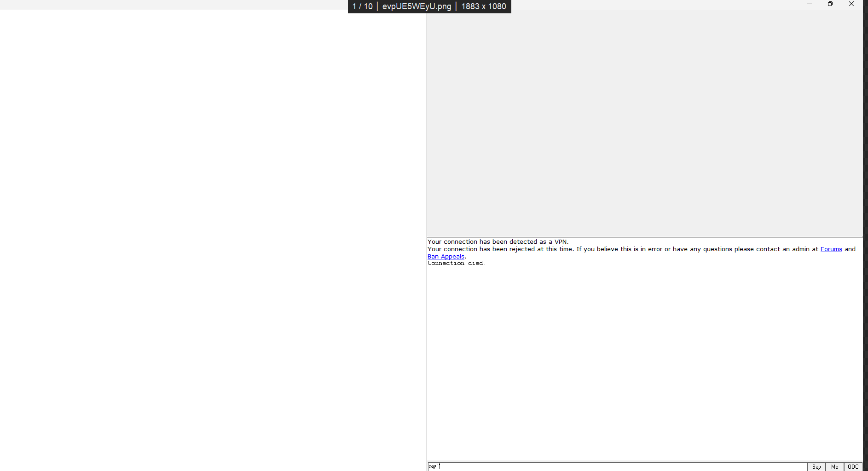
Task: Minimize the window
Action: point(809,4)
